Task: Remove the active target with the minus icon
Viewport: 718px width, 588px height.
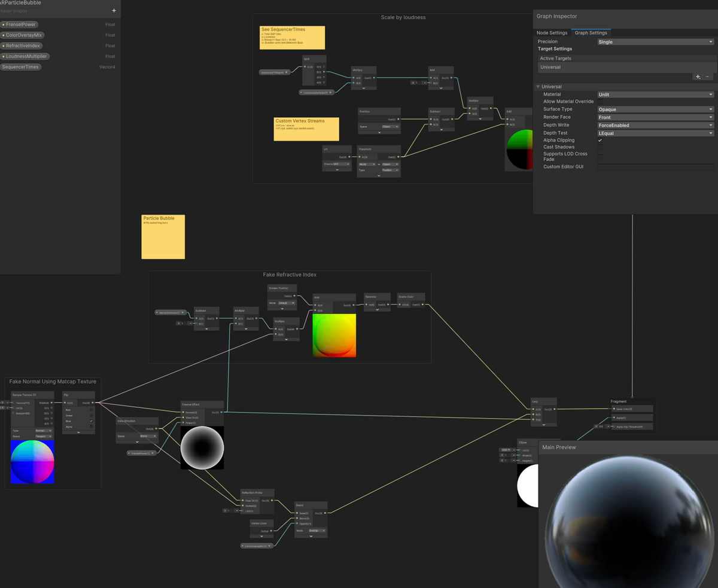Action: (x=707, y=77)
